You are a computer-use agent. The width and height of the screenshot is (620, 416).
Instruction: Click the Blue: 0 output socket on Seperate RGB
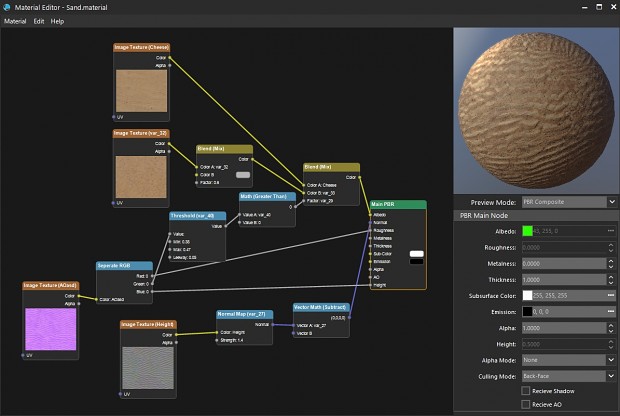point(152,292)
